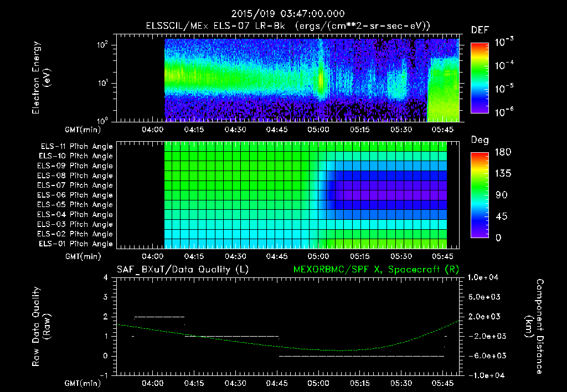567x392 pixels.
Task: Select the ELS-05 Pitch Angle row label
Action: [75, 205]
